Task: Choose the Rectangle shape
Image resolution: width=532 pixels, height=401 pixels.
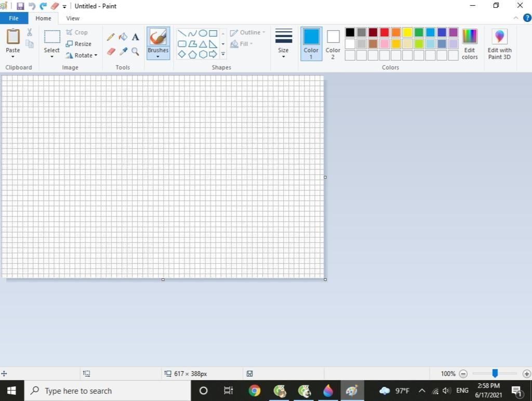Action: (x=213, y=33)
